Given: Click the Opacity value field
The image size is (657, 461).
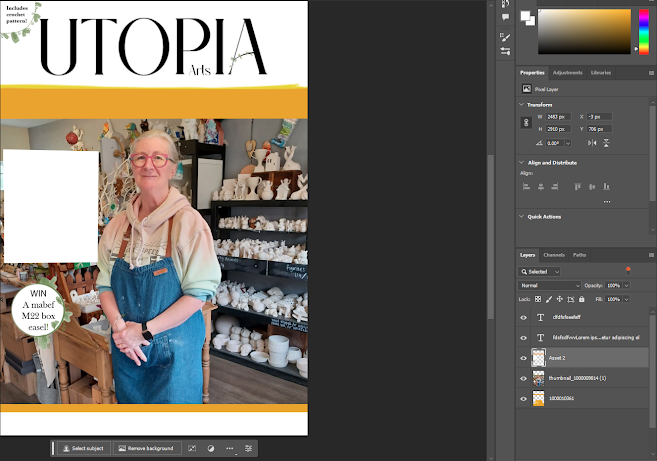Looking at the screenshot, I should tap(614, 285).
